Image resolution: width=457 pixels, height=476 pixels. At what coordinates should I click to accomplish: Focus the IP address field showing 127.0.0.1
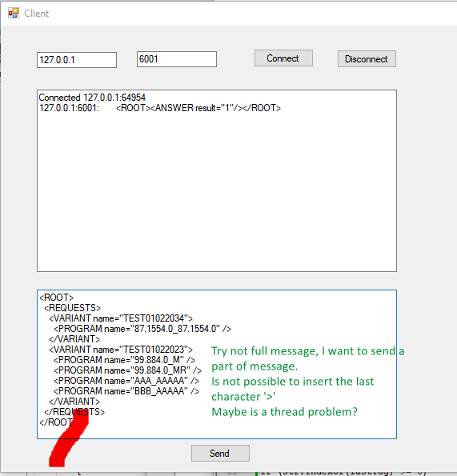(x=77, y=60)
